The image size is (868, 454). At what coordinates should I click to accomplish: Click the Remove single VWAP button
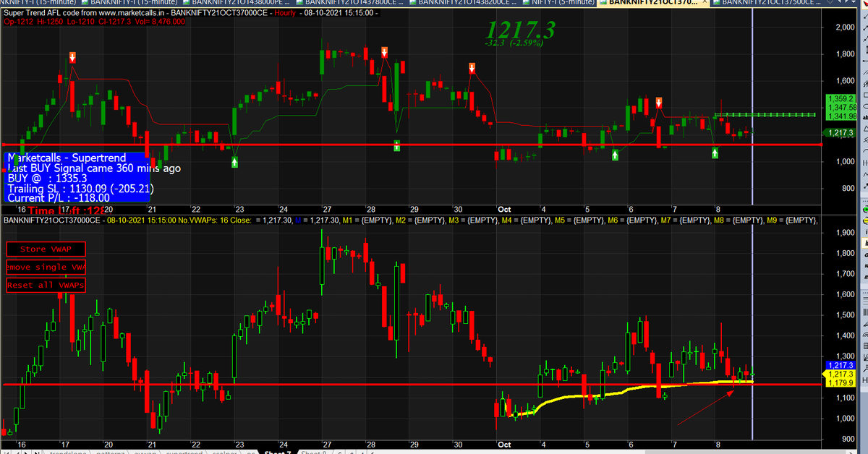click(46, 267)
